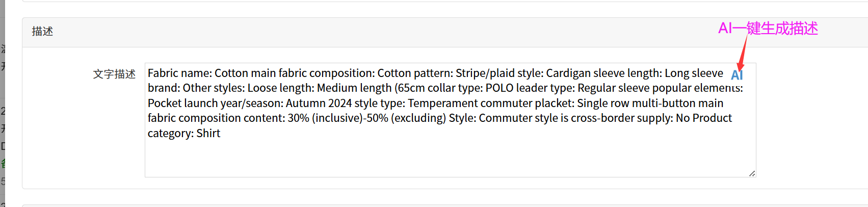
Task: Click empty area inside description textarea
Action: tap(449, 158)
